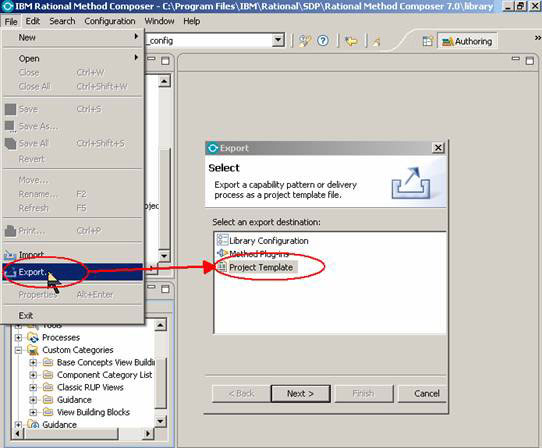
Task: Select the Custom Categories tree item
Action: (78, 350)
